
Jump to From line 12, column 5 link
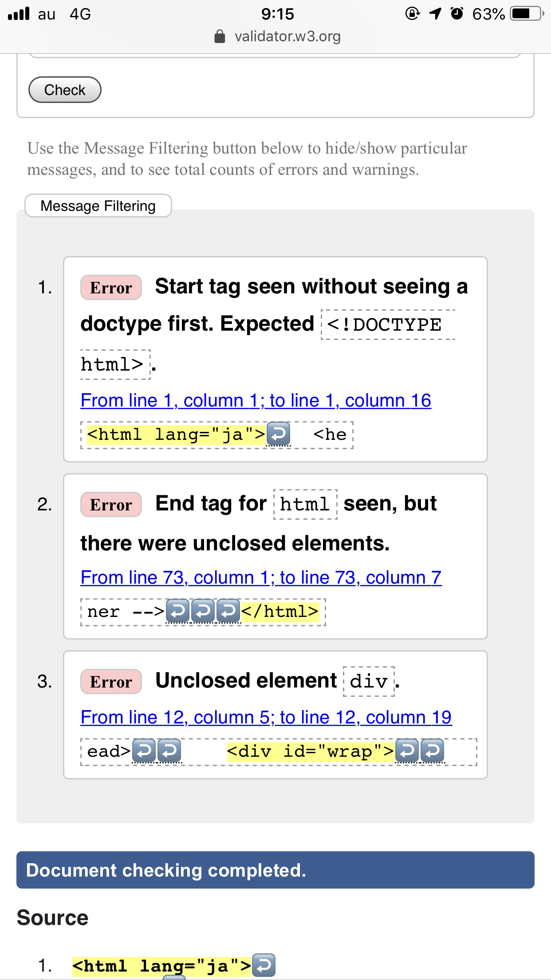point(266,717)
